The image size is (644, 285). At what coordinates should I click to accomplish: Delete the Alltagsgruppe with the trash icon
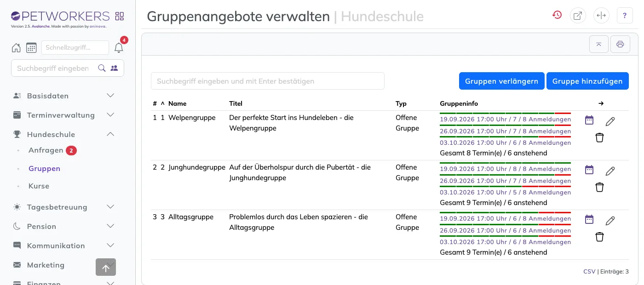(x=599, y=237)
